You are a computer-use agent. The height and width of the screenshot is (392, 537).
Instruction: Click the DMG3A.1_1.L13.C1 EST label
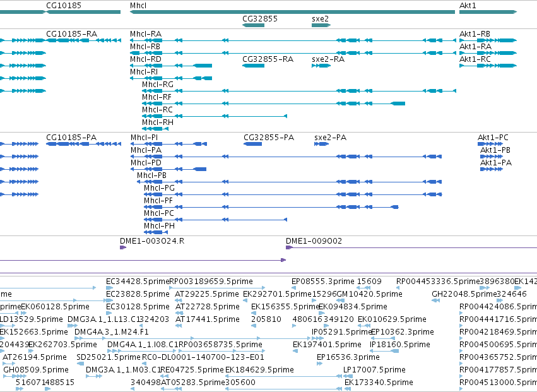pyautogui.click(x=105, y=319)
